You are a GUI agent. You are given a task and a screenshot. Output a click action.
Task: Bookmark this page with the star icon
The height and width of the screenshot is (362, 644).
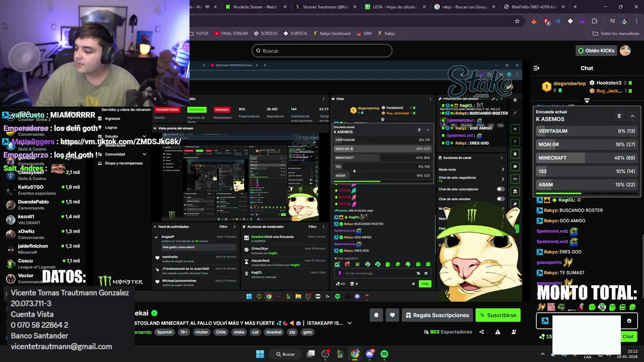click(517, 21)
